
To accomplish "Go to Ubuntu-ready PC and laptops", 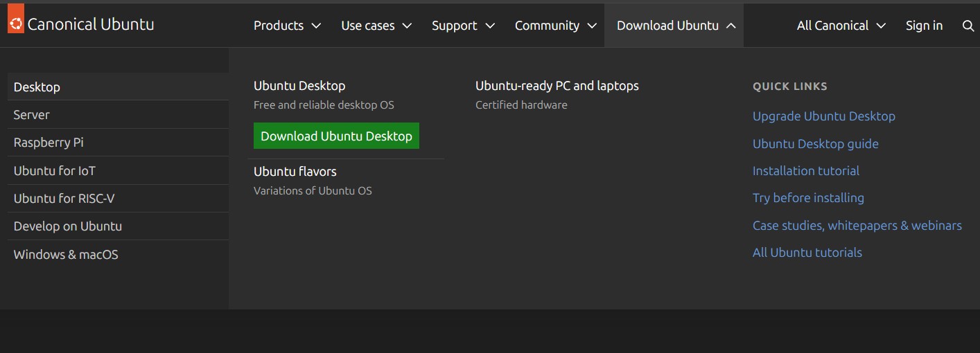I will (557, 86).
